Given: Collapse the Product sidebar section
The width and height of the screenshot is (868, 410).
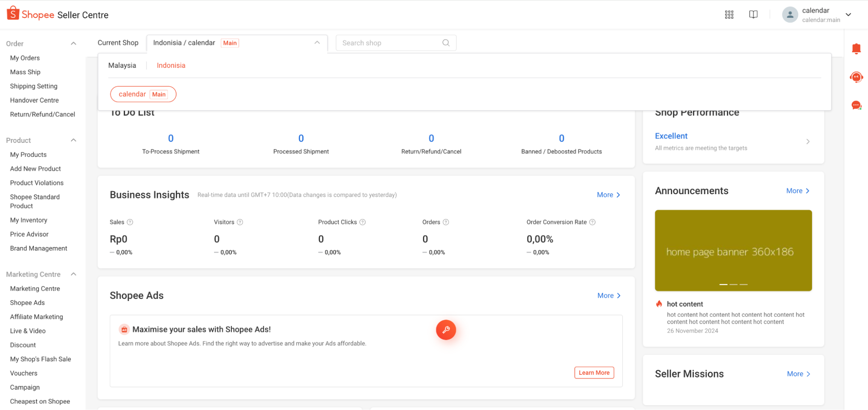Looking at the screenshot, I should tap(73, 140).
